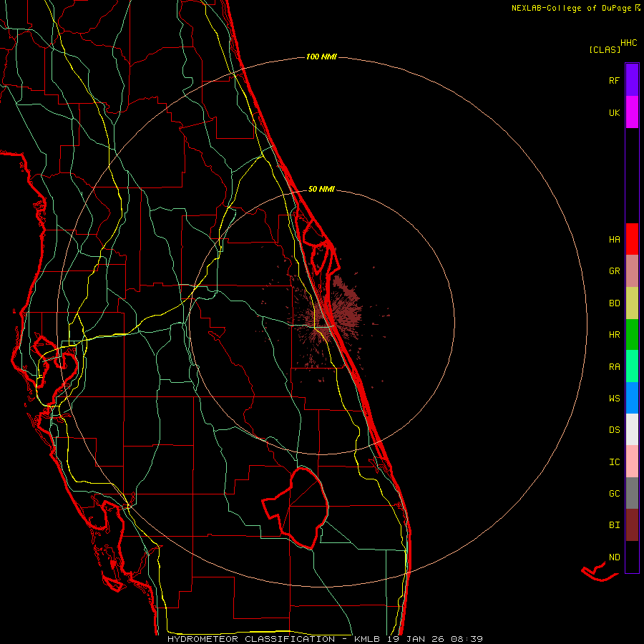The width and height of the screenshot is (644, 644).
Task: Click the GR legend label
Action: point(614,271)
